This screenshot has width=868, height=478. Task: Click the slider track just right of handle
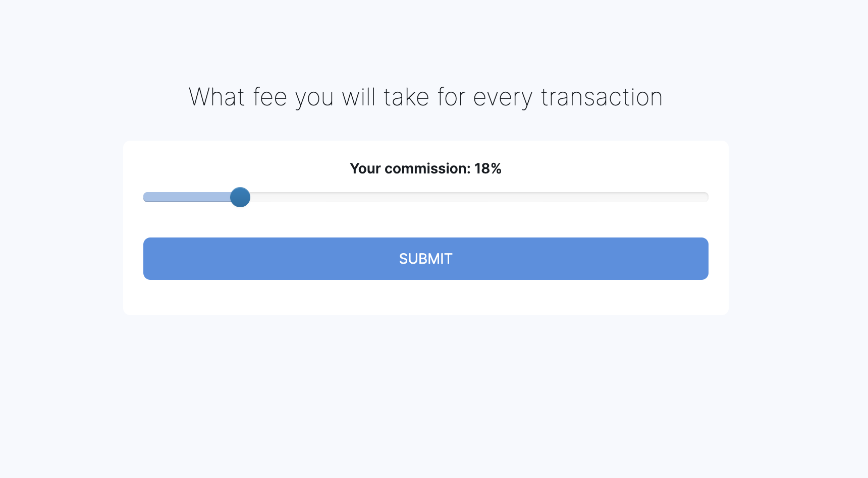pos(262,197)
